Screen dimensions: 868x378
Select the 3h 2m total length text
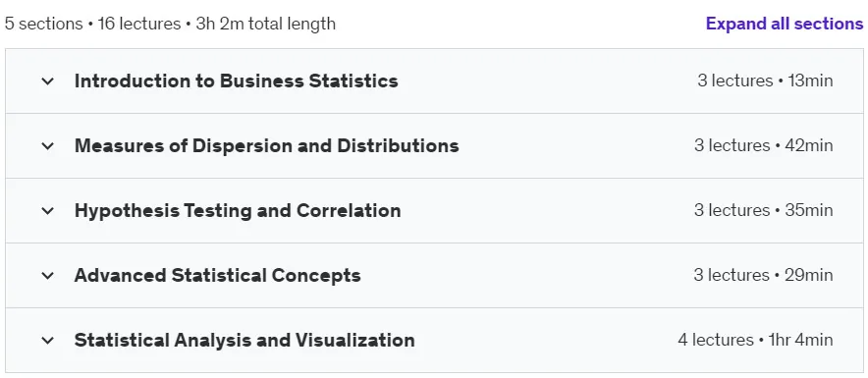coord(266,24)
